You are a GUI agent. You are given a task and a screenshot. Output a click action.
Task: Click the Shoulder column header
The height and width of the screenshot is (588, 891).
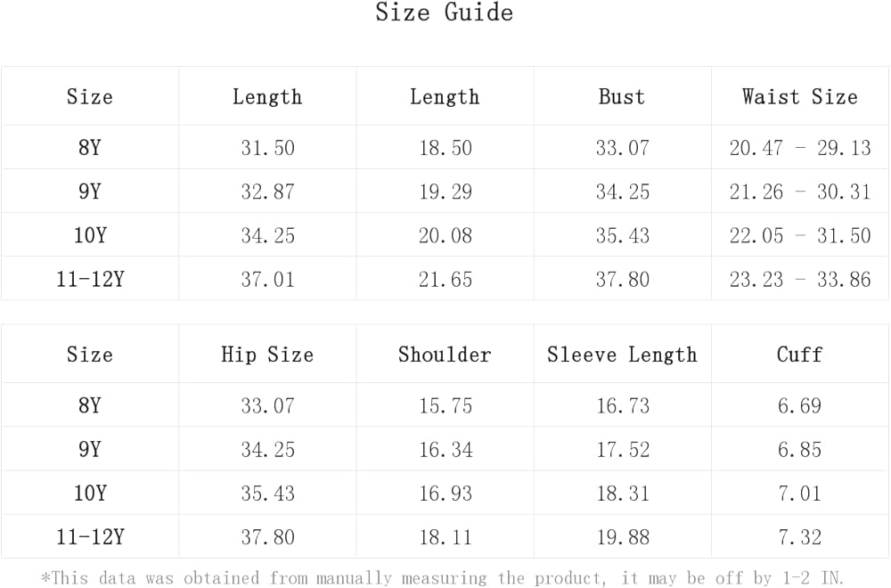[x=445, y=355]
